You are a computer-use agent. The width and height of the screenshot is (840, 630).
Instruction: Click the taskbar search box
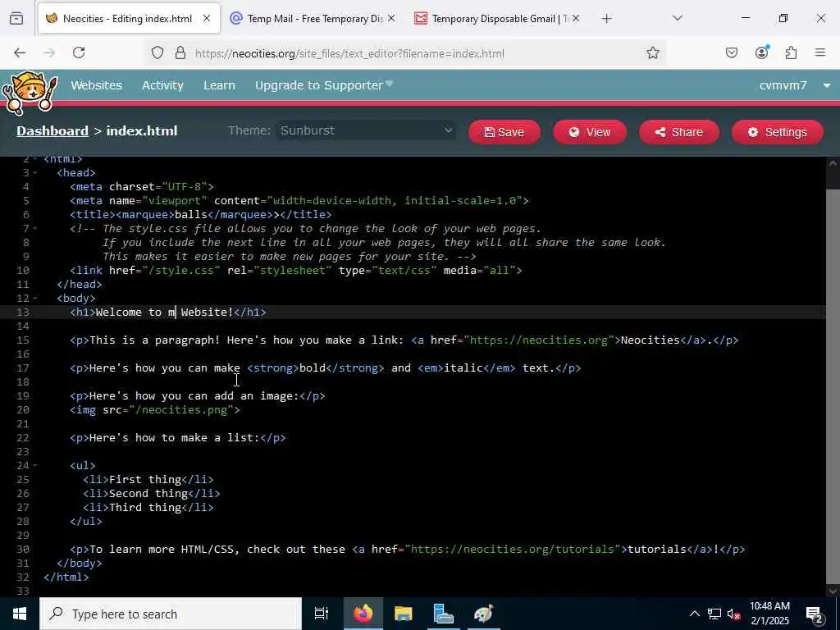171,614
